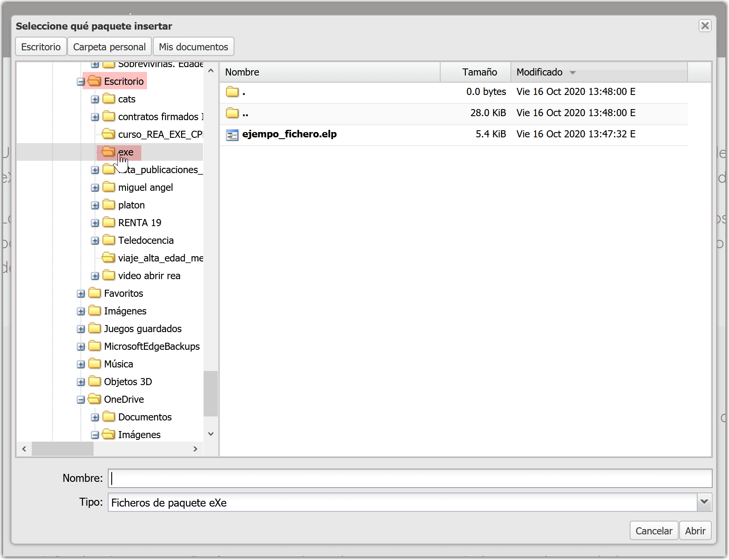The height and width of the screenshot is (560, 729).
Task: Collapse the OneDrive tree node
Action: pyautogui.click(x=81, y=400)
